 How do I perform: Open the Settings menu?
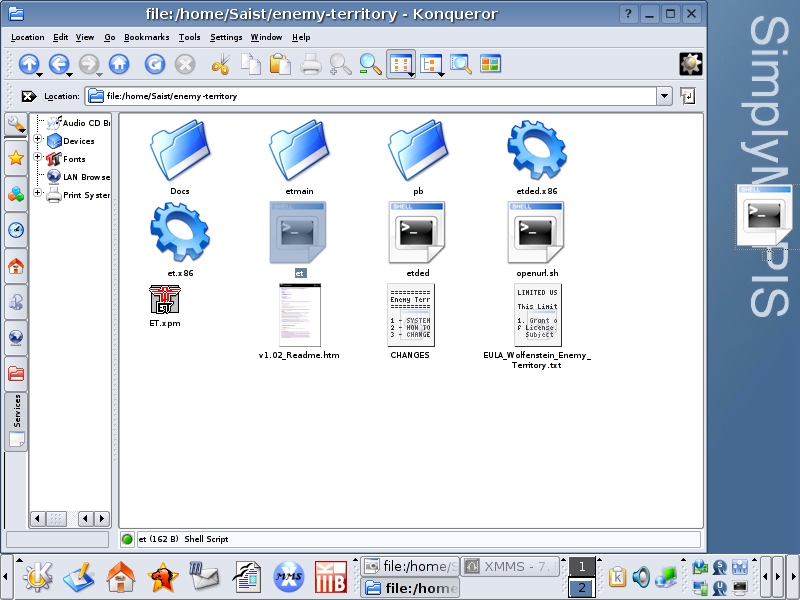coord(226,37)
